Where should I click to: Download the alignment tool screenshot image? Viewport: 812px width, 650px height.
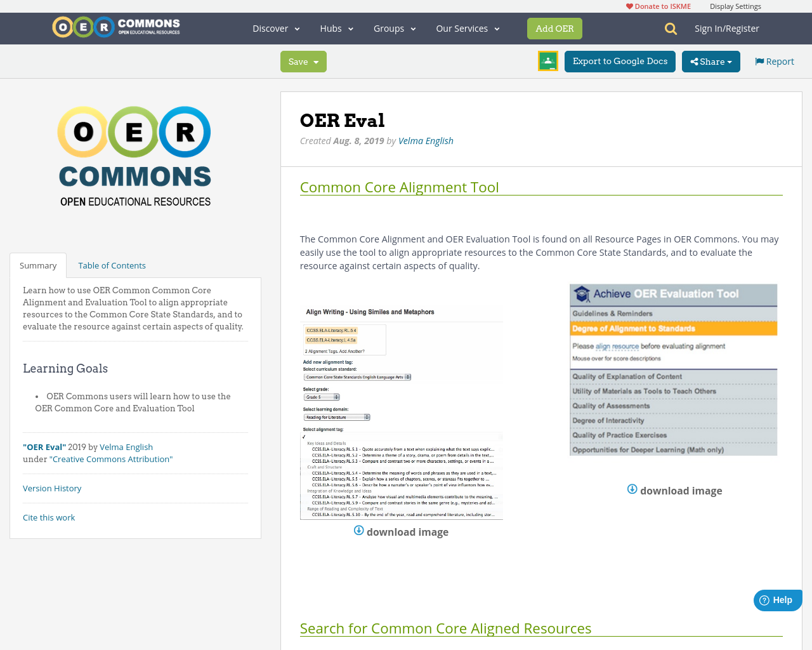pos(400,532)
